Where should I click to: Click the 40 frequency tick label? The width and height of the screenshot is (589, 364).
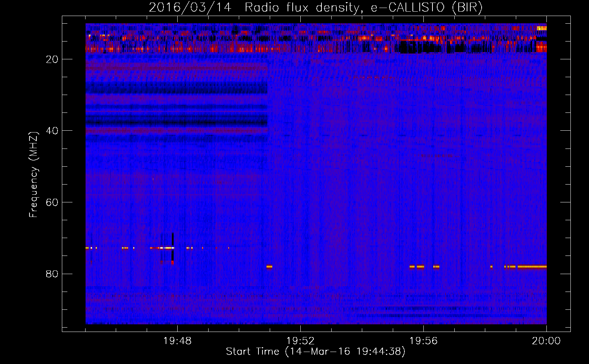52,131
